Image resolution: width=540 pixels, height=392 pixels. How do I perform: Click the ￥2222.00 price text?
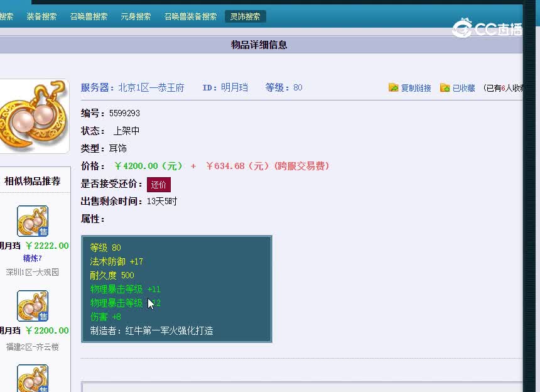[47, 246]
